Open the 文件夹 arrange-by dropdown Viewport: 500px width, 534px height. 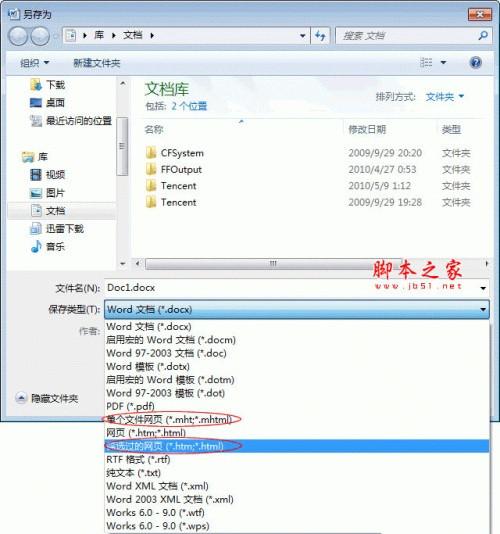click(444, 97)
